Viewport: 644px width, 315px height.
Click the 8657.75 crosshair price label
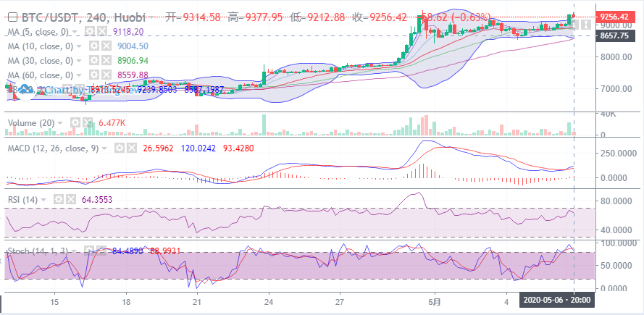[x=613, y=35]
